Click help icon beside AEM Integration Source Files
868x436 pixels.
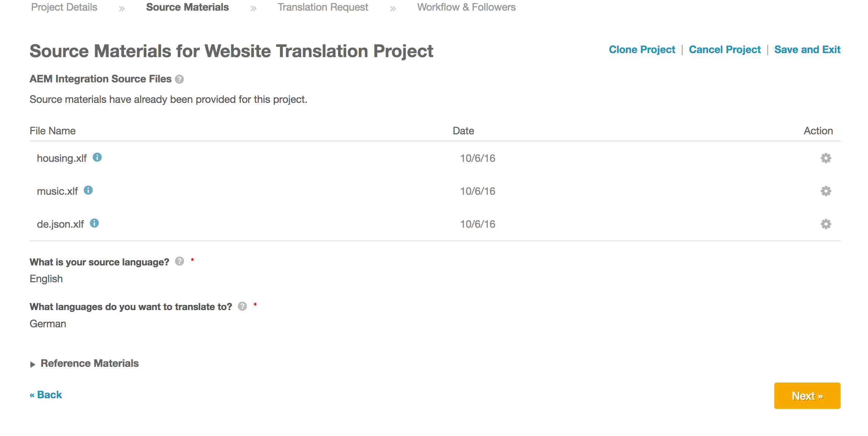coord(179,79)
